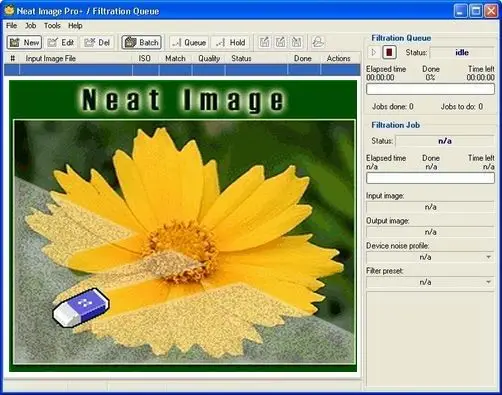Screen dimensions: 502x395
Task: Click the queue Done 0% value
Action: [x=430, y=78]
